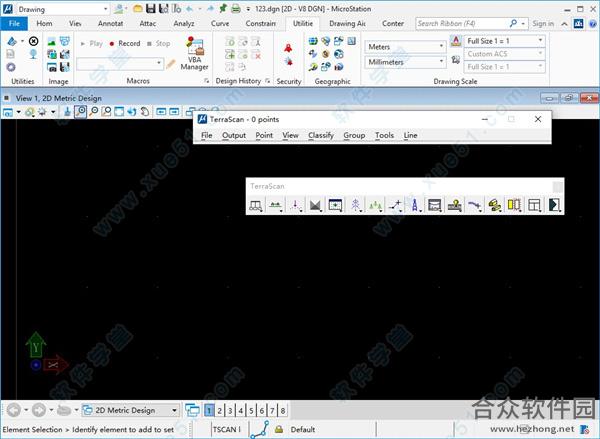
Task: Toggle view window 6 button
Action: [262, 411]
